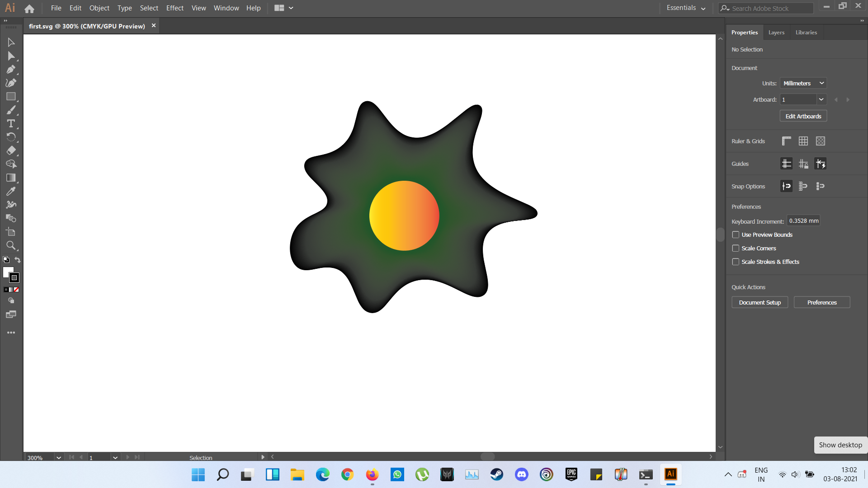This screenshot has width=868, height=488.
Task: Select the Type tool
Action: (x=11, y=124)
